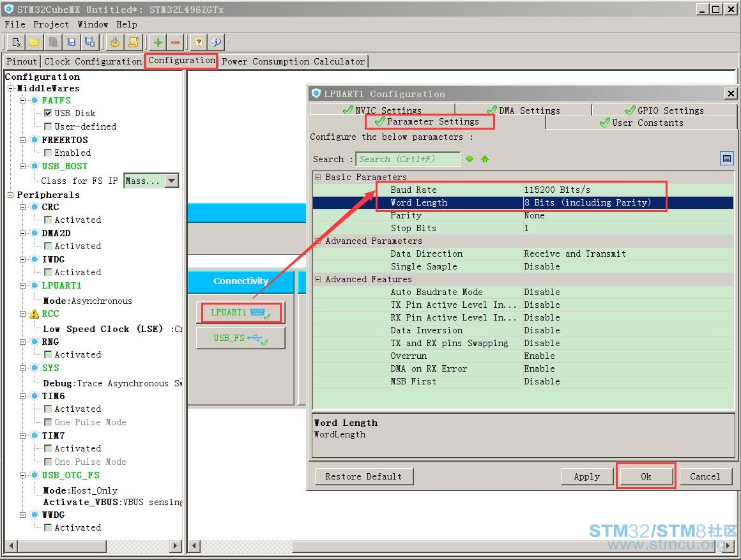Click the green down arrow next search
The width and height of the screenshot is (741, 560).
470,159
